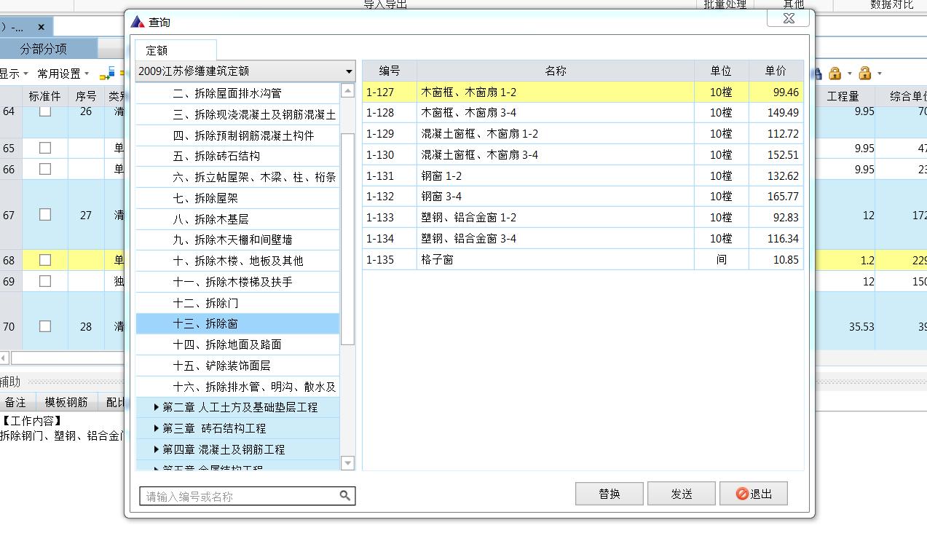Select tree item 二、拆除屋面排水沟管
The width and height of the screenshot is (927, 560).
coord(237,93)
